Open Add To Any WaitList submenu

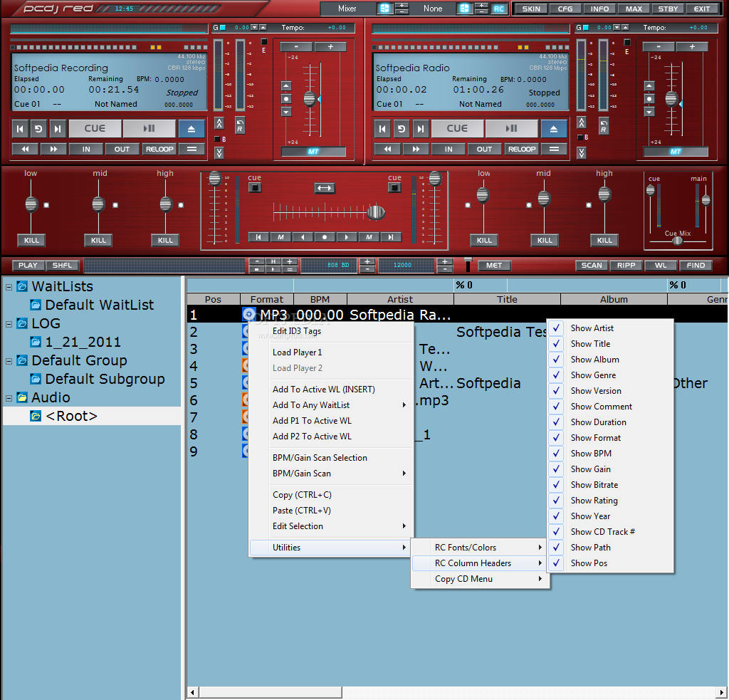(x=331, y=405)
